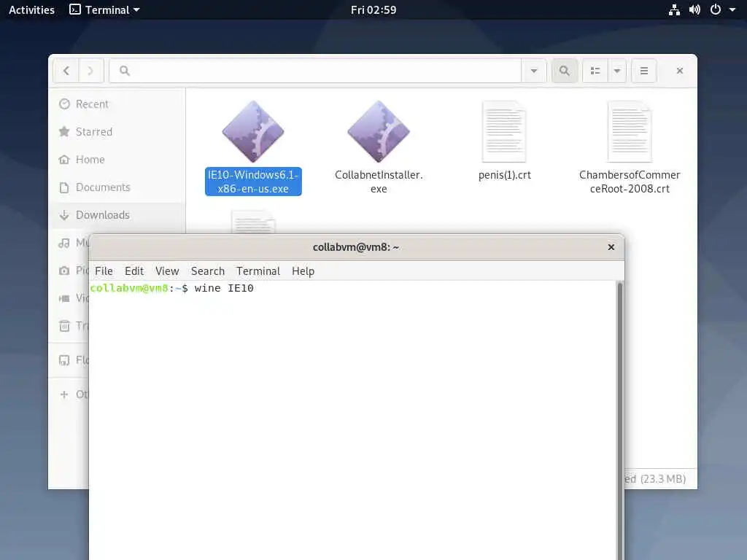This screenshot has height=560, width=747.
Task: Click the network status icon
Action: pyautogui.click(x=674, y=9)
